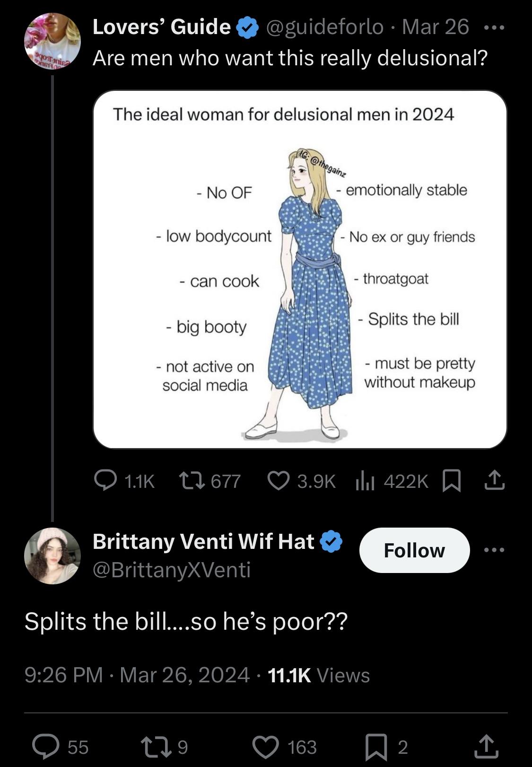Viewport: 532px width, 767px height.
Task: Repost Brittany's tweet with 9 reposts
Action: (x=153, y=747)
